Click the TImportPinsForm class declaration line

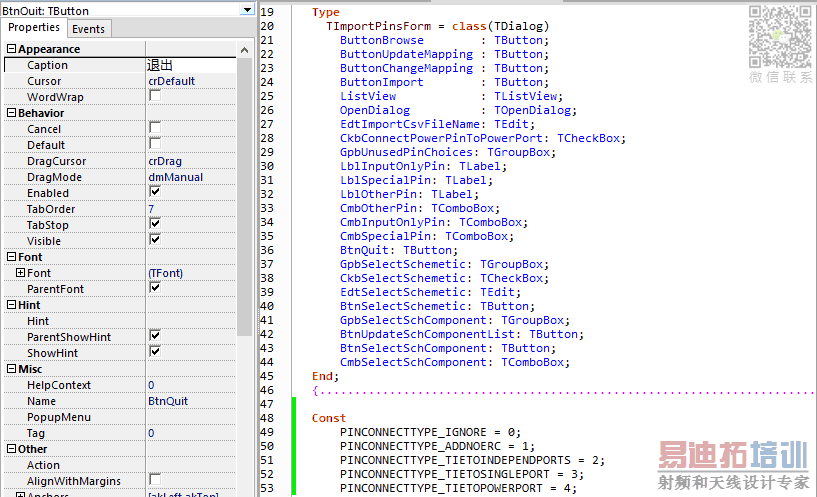(x=438, y=26)
